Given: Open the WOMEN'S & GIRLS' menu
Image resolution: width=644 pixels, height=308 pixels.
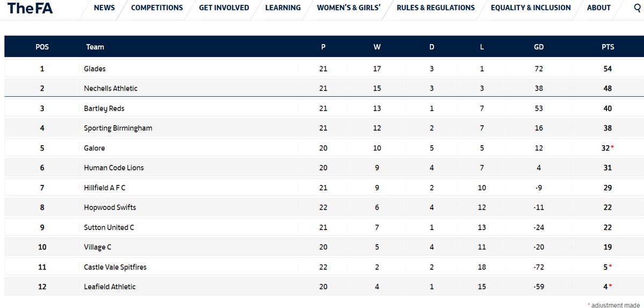Looking at the screenshot, I should tap(349, 8).
